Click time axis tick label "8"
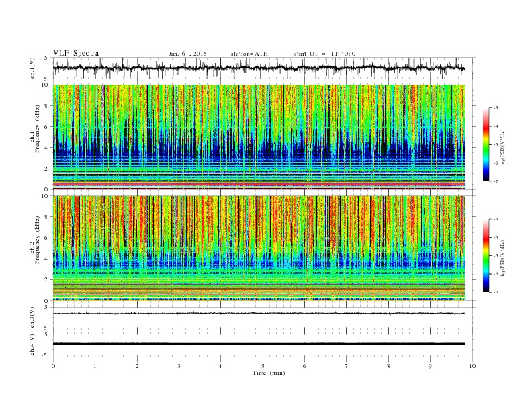This screenshot has width=532, height=411. (x=388, y=366)
